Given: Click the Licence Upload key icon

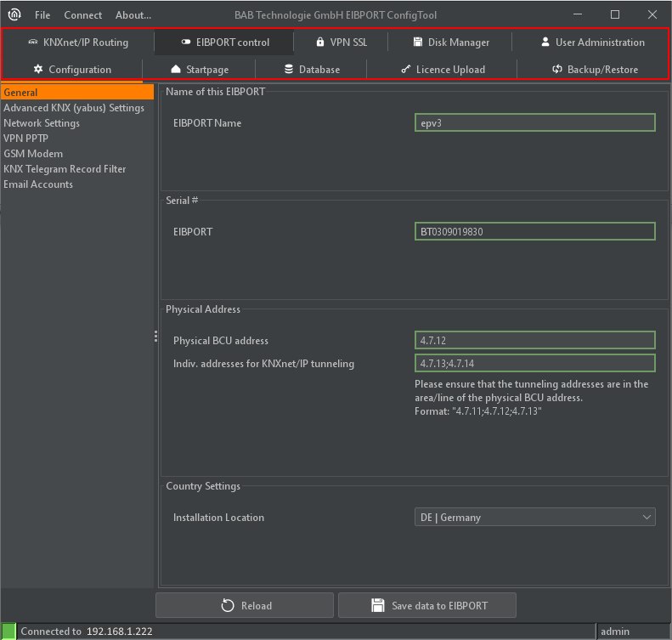Looking at the screenshot, I should (406, 70).
